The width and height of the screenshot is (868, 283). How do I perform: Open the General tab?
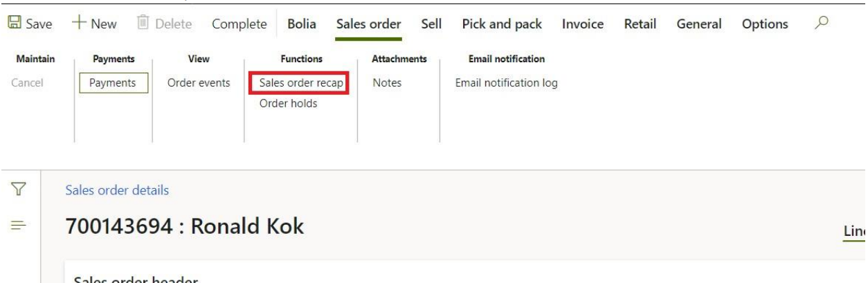coord(698,24)
